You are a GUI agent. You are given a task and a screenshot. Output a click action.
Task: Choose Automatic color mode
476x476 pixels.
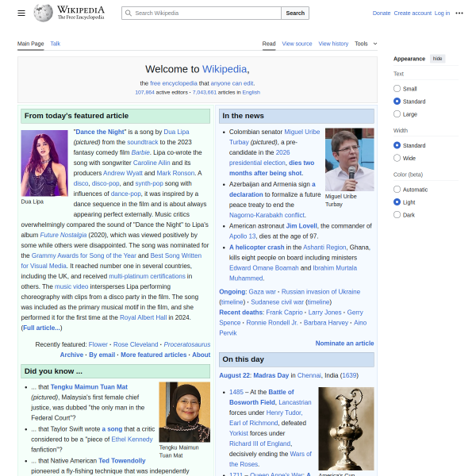click(397, 189)
